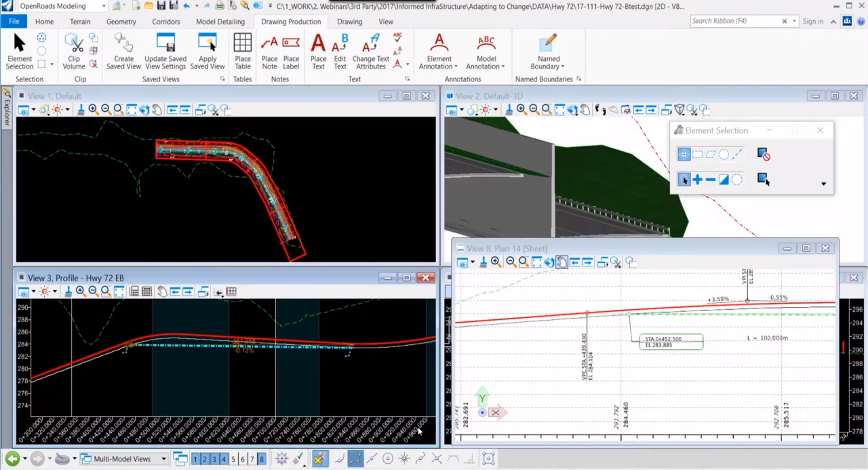The height and width of the screenshot is (470, 868).
Task: Click Disable Handles icon in Element Selection
Action: [764, 155]
